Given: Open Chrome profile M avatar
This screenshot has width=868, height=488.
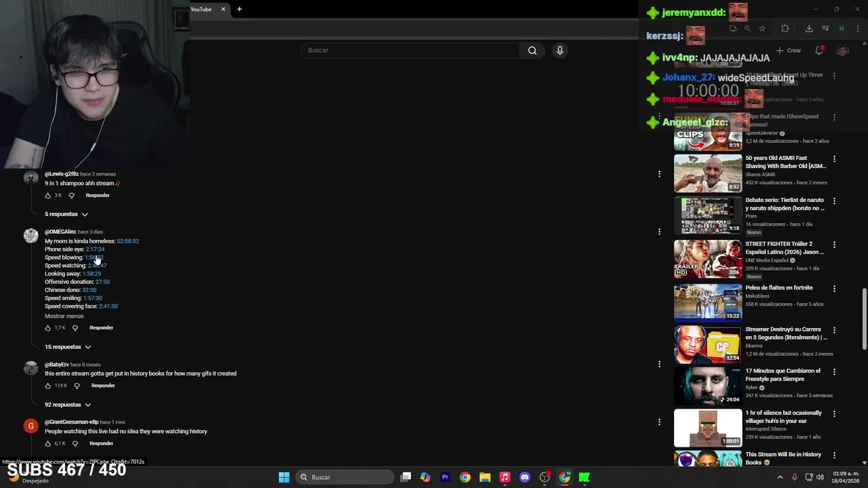Looking at the screenshot, I should [x=842, y=28].
